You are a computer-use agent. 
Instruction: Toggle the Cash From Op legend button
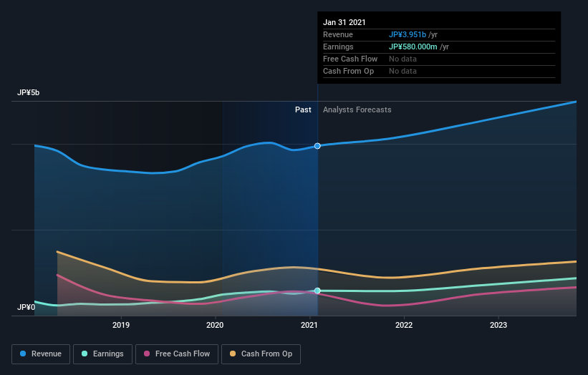tap(261, 354)
